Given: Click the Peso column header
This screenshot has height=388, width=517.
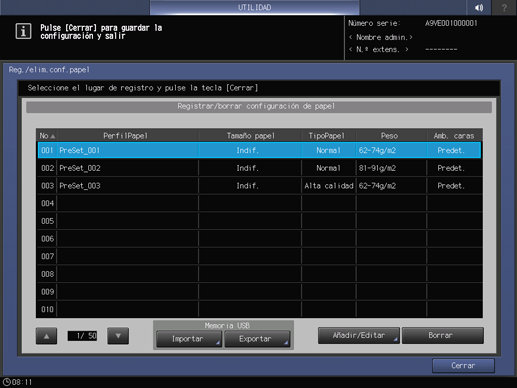Looking at the screenshot, I should (x=391, y=136).
